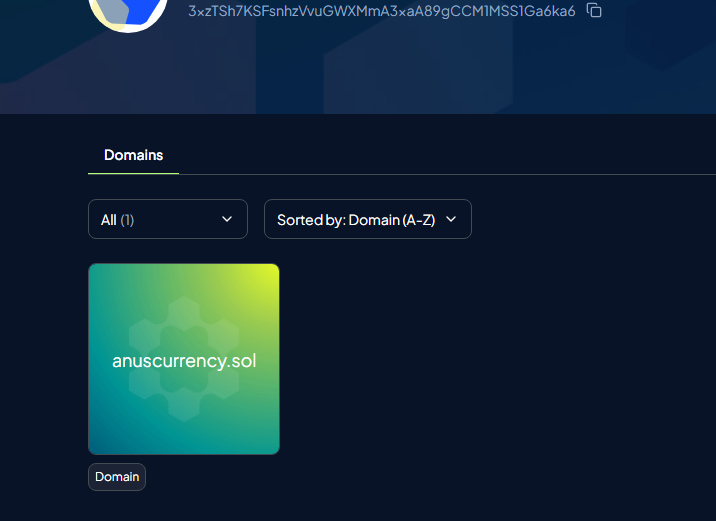Image resolution: width=716 pixels, height=521 pixels.
Task: Copy the wallet address with the copy icon
Action: [594, 10]
